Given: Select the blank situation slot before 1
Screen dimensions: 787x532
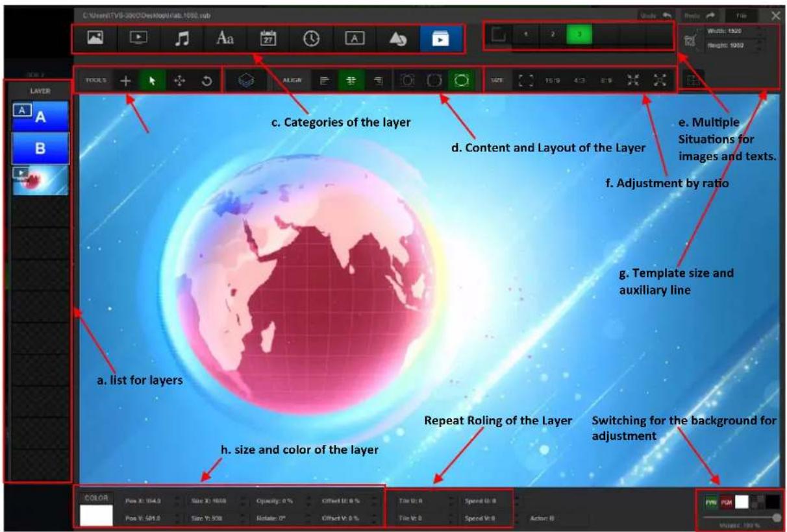Looking at the screenshot, I should (499, 34).
